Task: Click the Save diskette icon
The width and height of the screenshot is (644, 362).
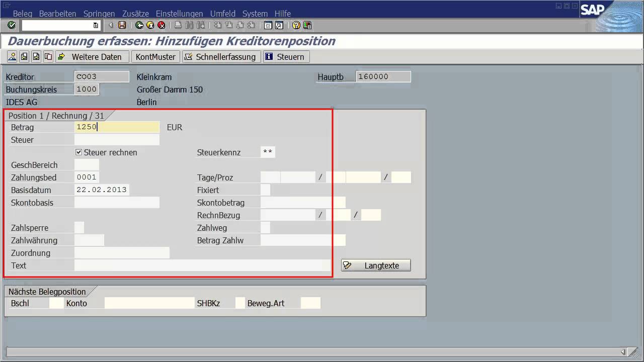Action: pos(122,25)
